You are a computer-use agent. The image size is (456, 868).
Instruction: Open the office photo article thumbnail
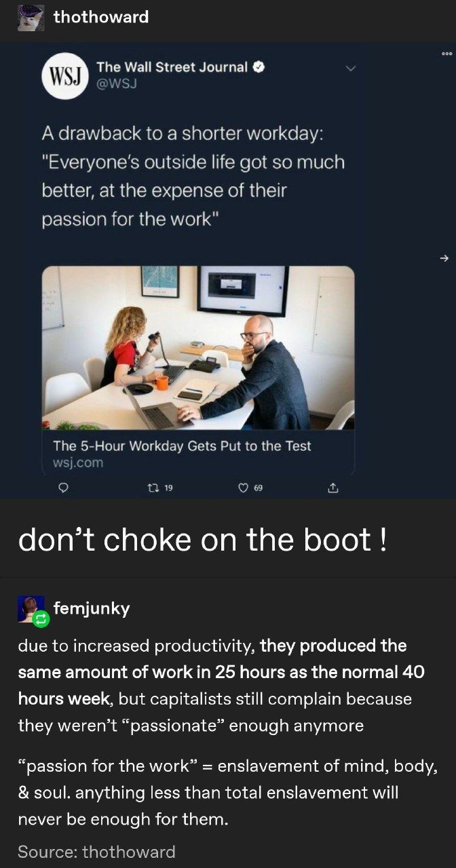198,347
